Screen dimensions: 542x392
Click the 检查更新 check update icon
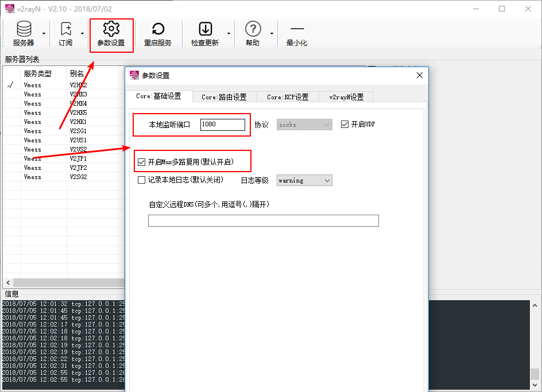point(206,29)
